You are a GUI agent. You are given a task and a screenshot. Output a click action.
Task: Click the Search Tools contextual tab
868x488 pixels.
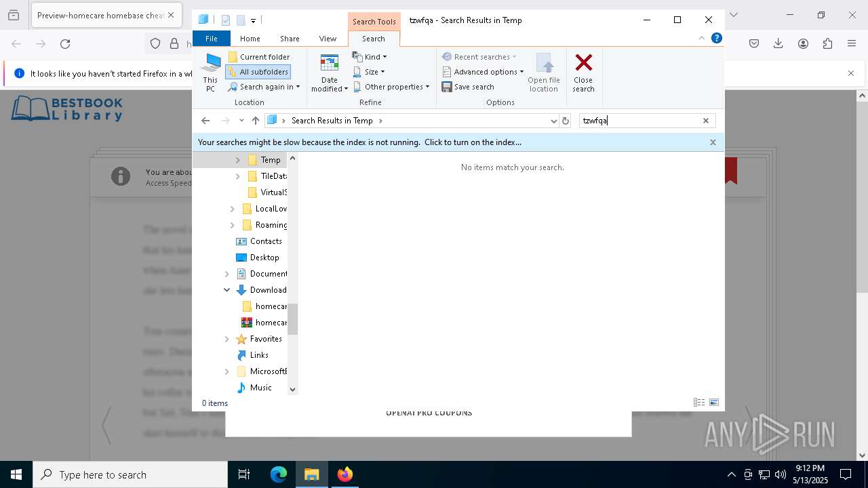(374, 21)
